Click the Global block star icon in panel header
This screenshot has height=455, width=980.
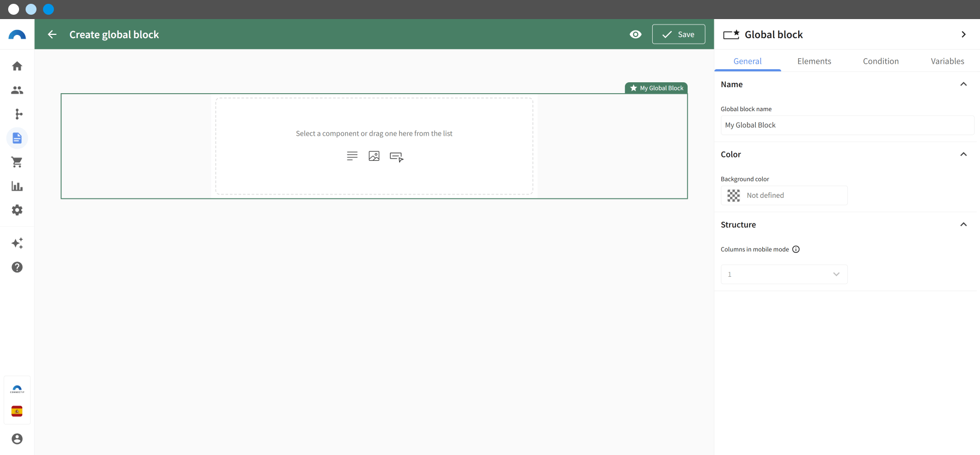[731, 34]
